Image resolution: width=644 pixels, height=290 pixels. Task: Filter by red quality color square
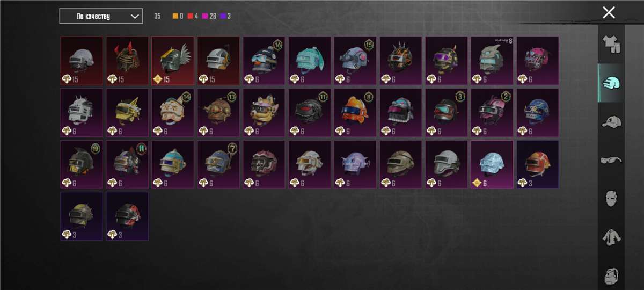point(190,16)
